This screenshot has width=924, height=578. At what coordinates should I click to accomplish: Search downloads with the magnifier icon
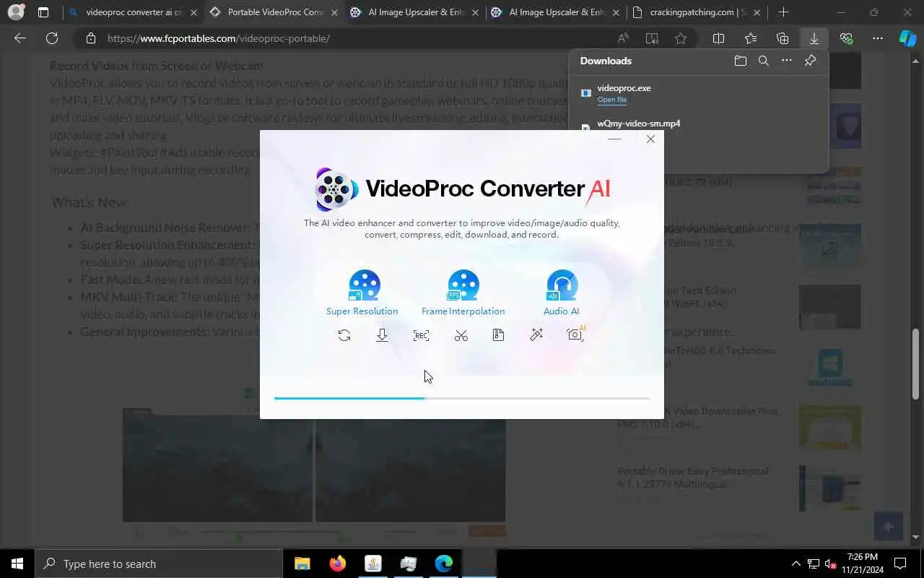764,61
